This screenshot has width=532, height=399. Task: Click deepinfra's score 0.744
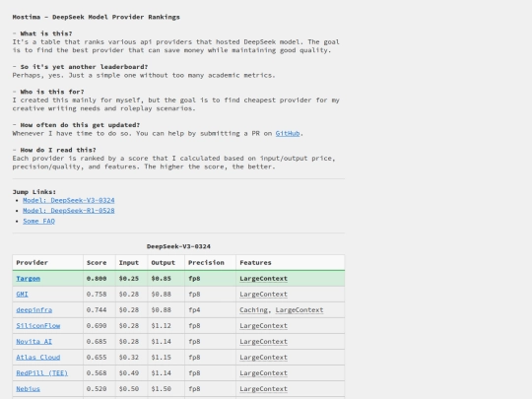tap(97, 310)
